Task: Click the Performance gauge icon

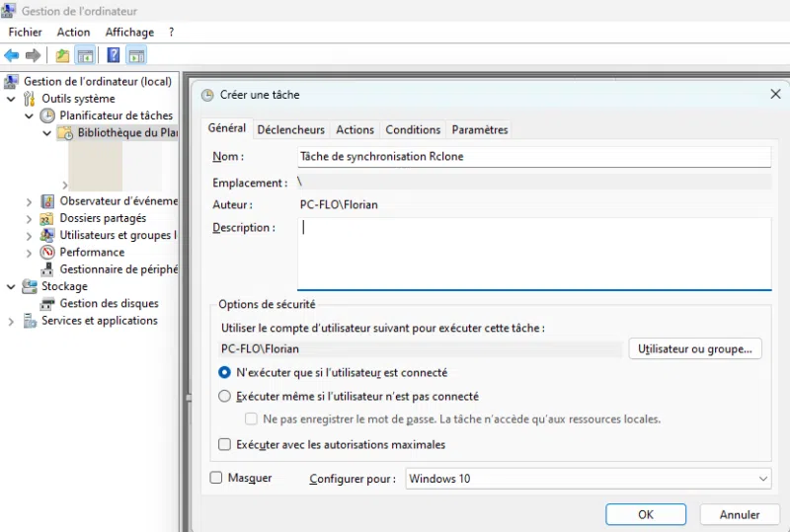Action: click(47, 253)
